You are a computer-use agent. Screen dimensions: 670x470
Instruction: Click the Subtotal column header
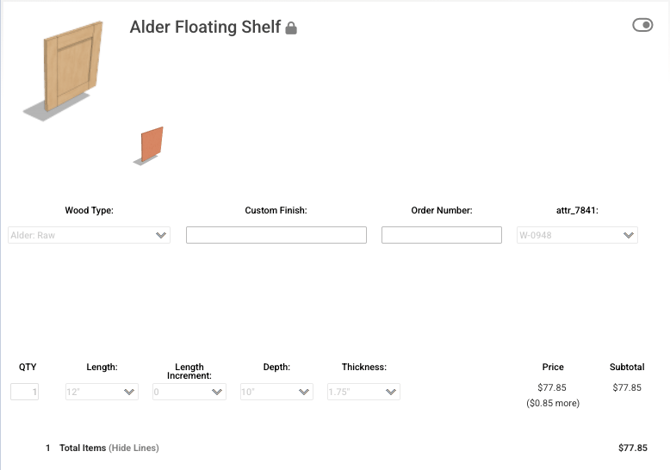pos(627,367)
